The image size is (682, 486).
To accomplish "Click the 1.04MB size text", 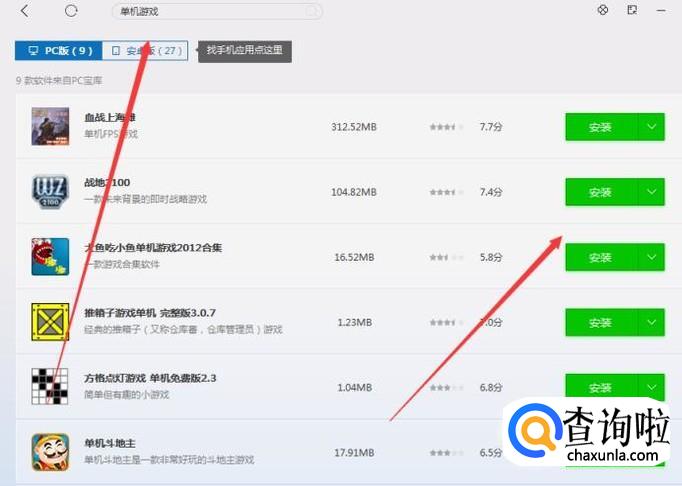I will click(354, 387).
